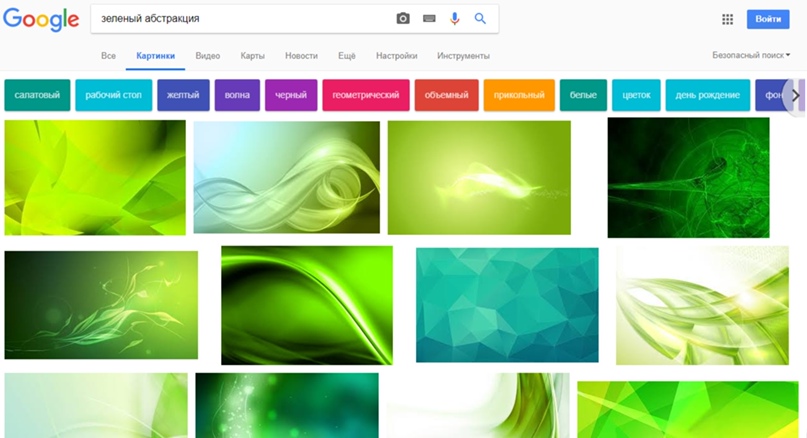Image resolution: width=807 pixels, height=438 pixels.
Task: Open the teal low-poly triangles thumbnail
Action: 507,305
